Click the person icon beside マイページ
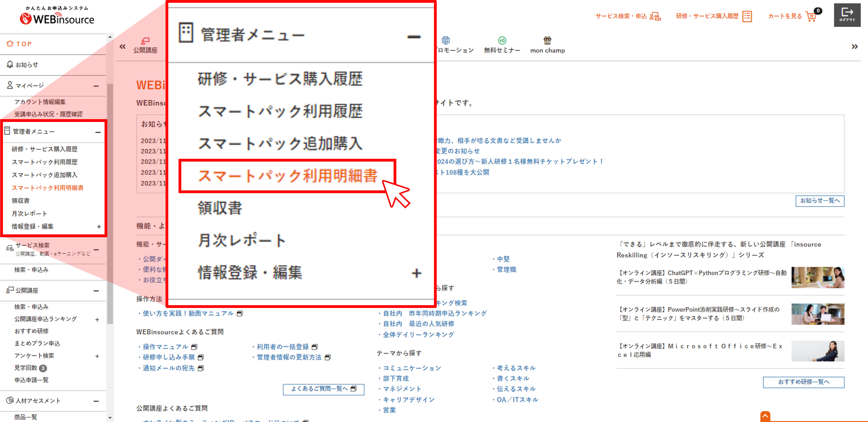The width and height of the screenshot is (868, 422). (x=10, y=85)
